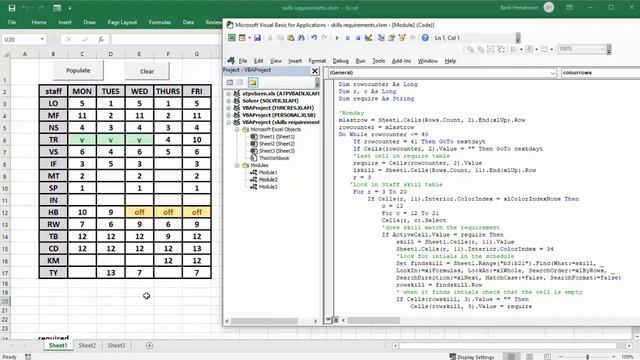Click the Clear button on the worksheet

click(147, 71)
